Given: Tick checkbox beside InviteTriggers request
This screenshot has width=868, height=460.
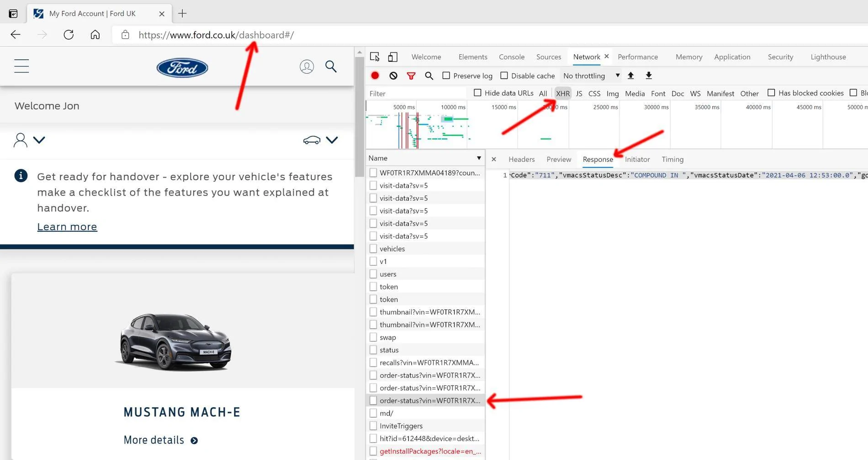Looking at the screenshot, I should pos(373,426).
